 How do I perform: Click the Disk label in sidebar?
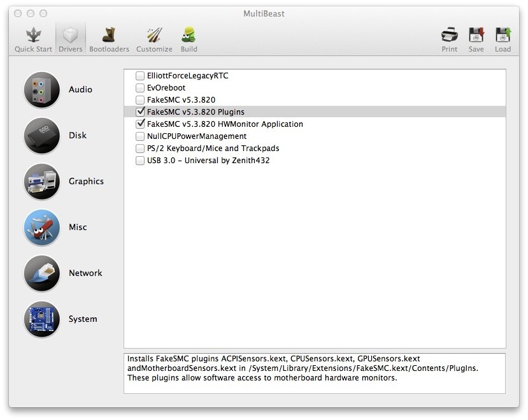click(x=78, y=136)
